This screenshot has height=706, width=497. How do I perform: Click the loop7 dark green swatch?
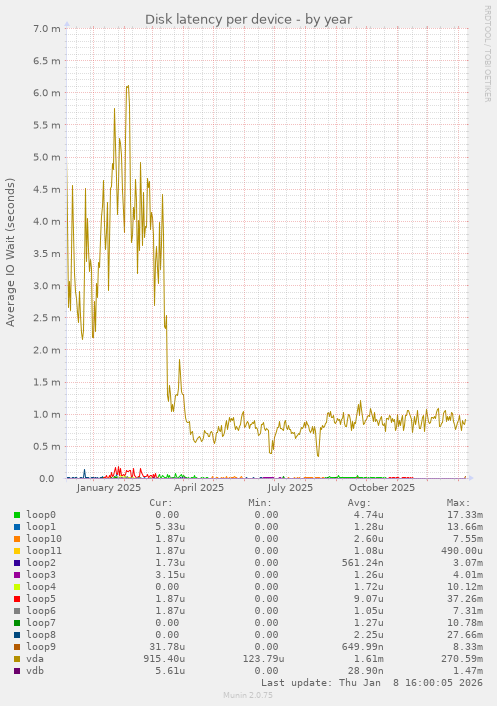[x=17, y=623]
